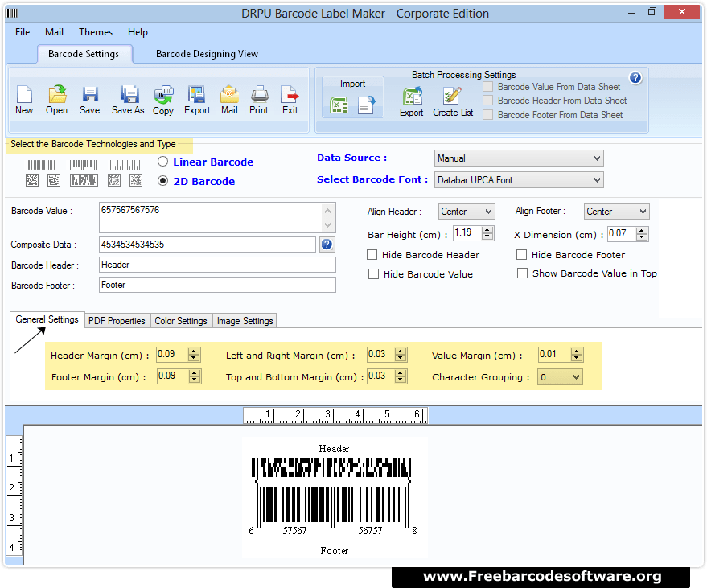Enable Hide Barcode Header
This screenshot has width=707, height=588.
373,254
